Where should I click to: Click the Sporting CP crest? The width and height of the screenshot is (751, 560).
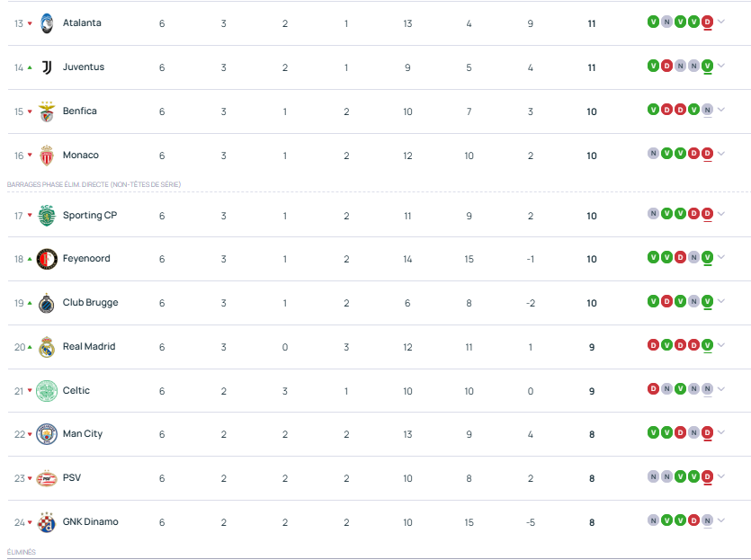pos(47,216)
